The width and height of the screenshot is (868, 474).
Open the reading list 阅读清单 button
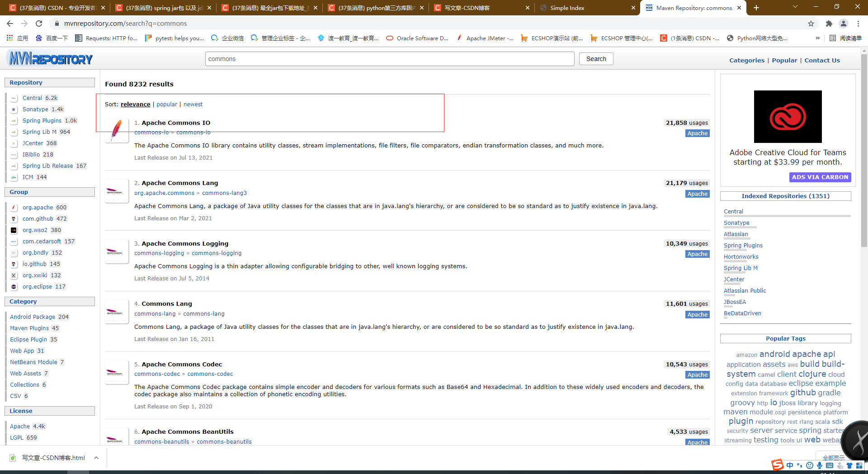pyautogui.click(x=846, y=38)
